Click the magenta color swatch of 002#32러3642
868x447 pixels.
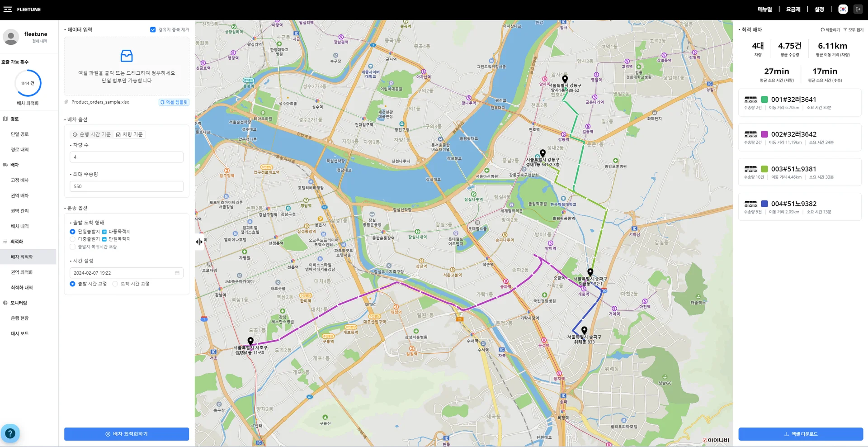[x=764, y=134]
